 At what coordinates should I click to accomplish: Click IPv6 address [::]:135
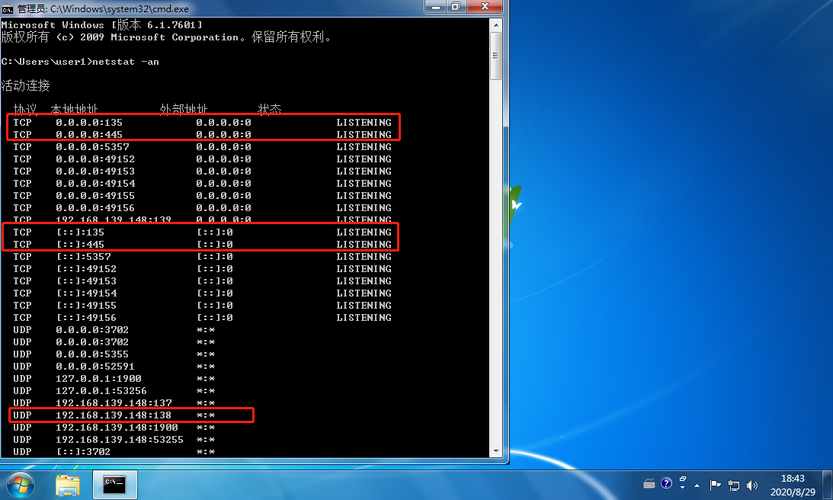(80, 232)
